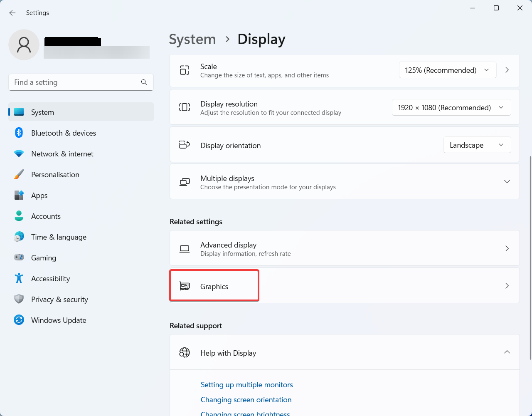Click the search magnifier icon
The height and width of the screenshot is (416, 532).
click(144, 82)
